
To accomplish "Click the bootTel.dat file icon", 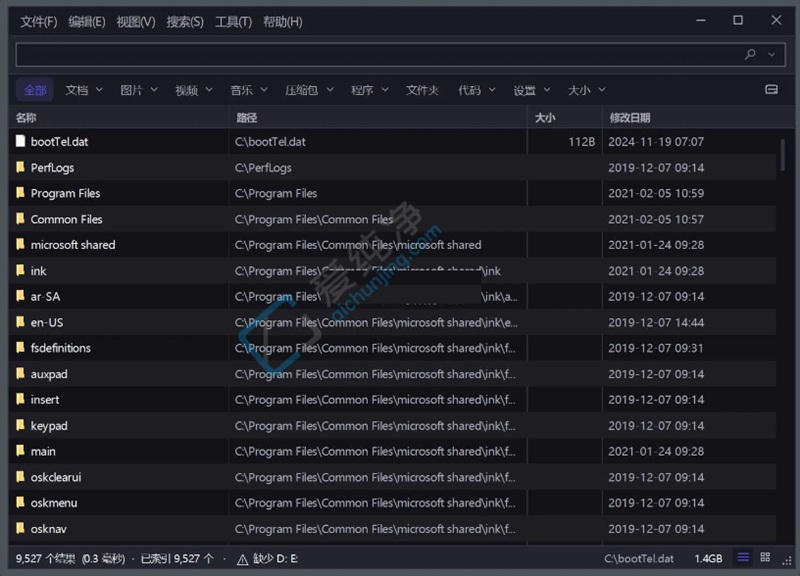I will click(x=20, y=141).
